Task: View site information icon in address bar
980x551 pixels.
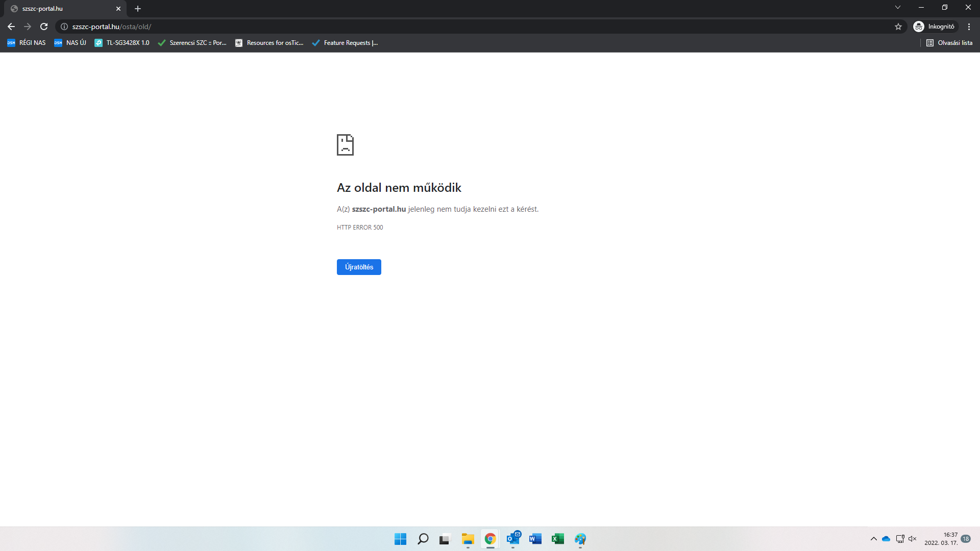Action: [64, 27]
